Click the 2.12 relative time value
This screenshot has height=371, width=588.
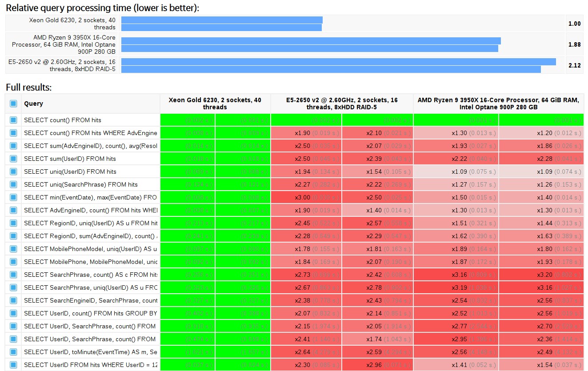[x=574, y=65]
